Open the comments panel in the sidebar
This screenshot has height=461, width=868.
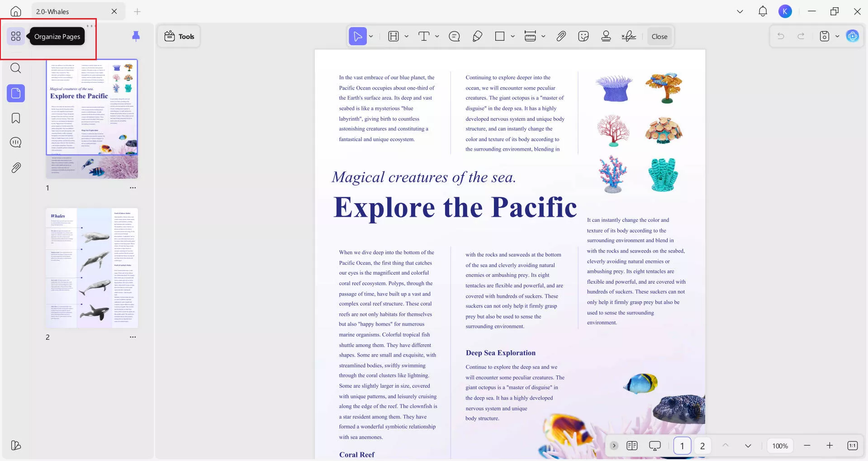click(x=16, y=143)
